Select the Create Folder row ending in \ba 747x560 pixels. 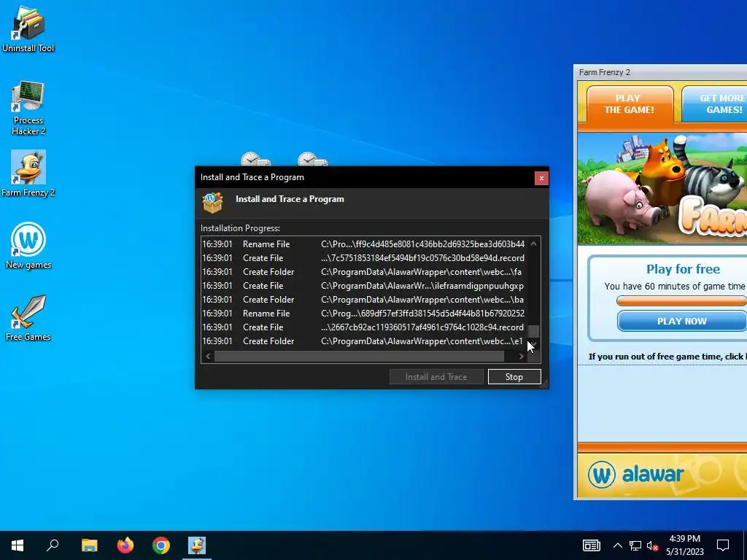(x=364, y=300)
